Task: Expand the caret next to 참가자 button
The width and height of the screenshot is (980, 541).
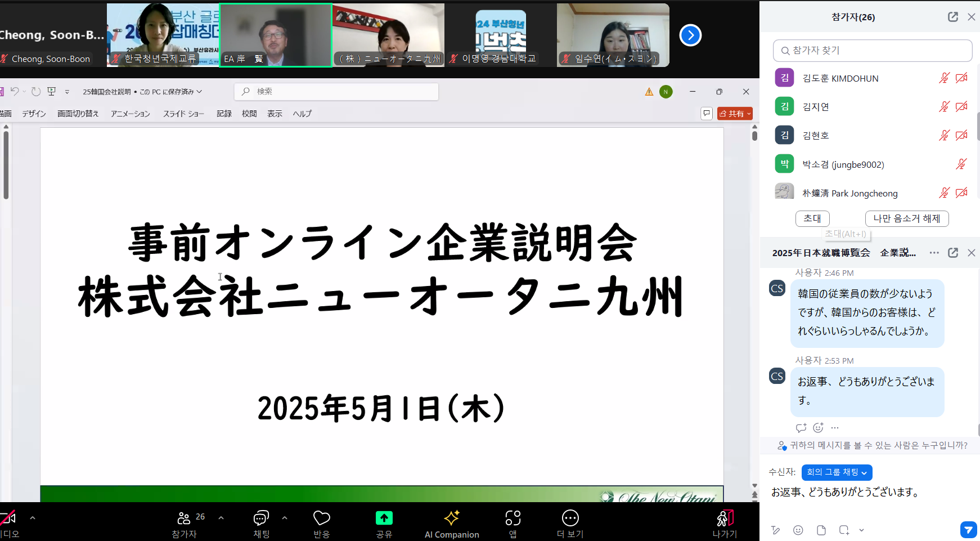Action: tap(221, 518)
